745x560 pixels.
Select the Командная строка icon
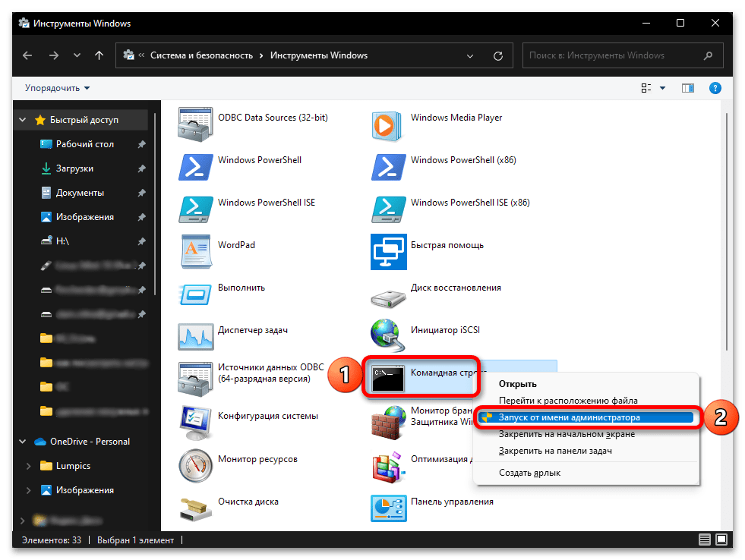(x=388, y=378)
